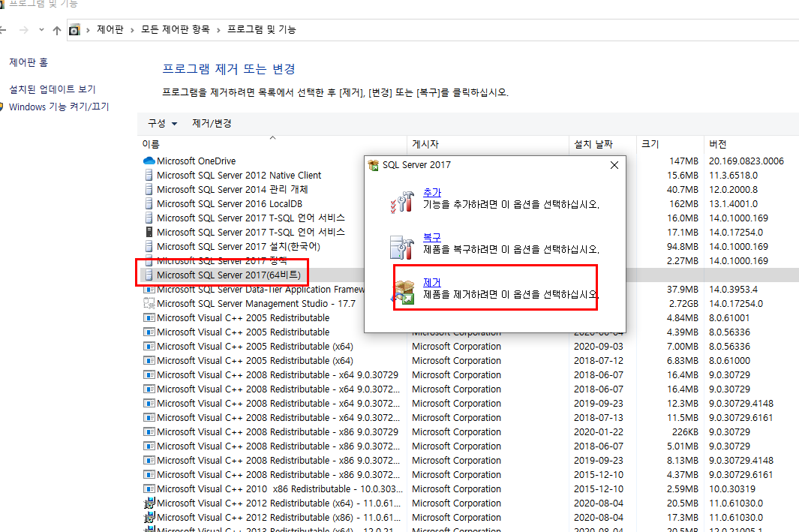The height and width of the screenshot is (532, 799).
Task: Click the Visual C++ 2012 Redistributable (x86) icon
Action: [149, 517]
